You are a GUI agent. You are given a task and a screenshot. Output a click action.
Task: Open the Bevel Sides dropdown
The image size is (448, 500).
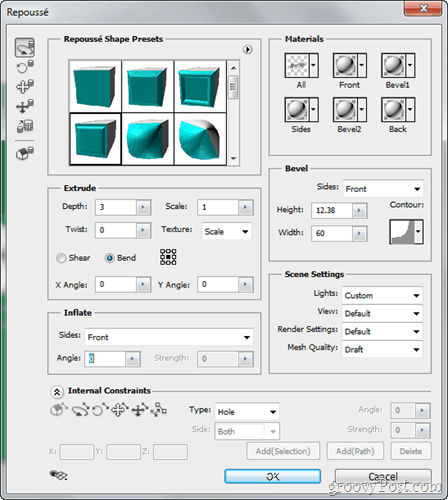(383, 189)
